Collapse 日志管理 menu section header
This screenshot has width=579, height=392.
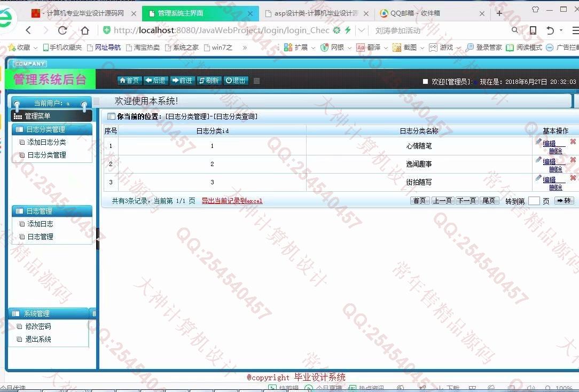[52, 211]
